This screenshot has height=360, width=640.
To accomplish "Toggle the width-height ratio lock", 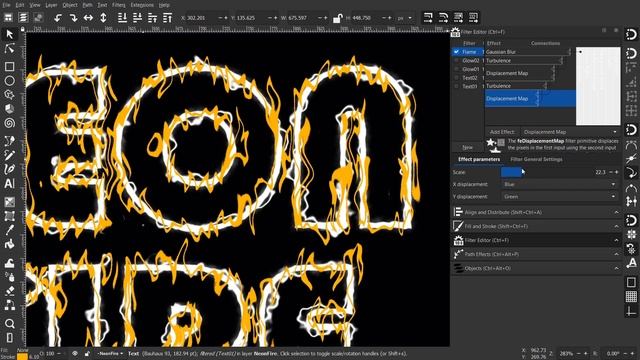I will (337, 18).
